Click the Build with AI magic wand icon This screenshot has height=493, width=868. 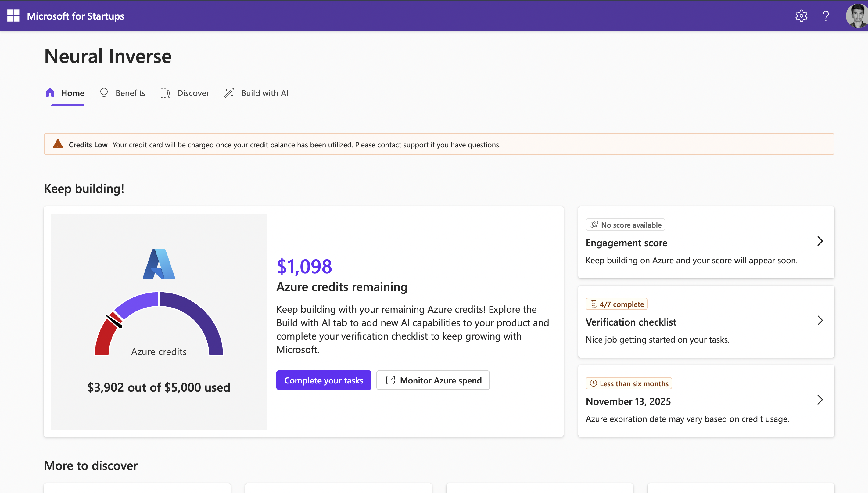(x=229, y=93)
